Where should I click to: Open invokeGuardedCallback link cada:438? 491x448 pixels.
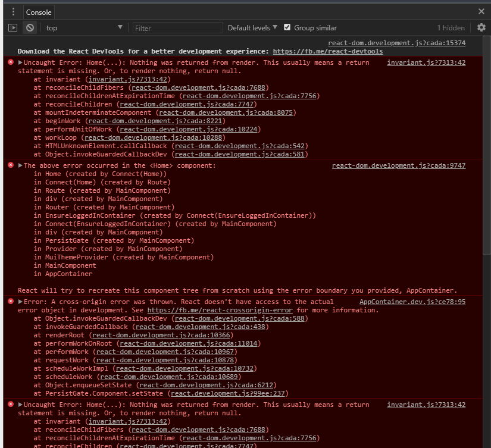[x=201, y=327]
